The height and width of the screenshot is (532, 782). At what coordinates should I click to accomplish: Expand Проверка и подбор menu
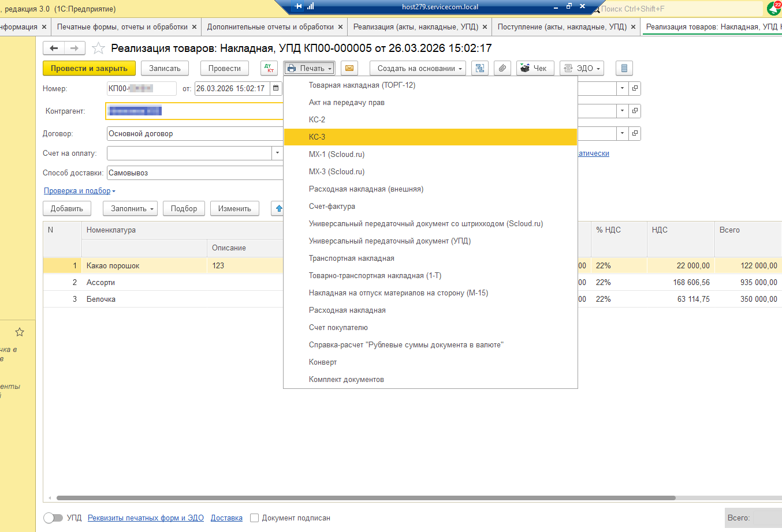click(x=80, y=191)
